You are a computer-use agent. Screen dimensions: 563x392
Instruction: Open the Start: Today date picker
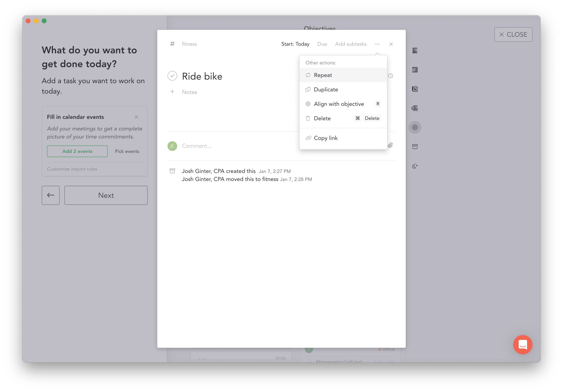click(295, 44)
